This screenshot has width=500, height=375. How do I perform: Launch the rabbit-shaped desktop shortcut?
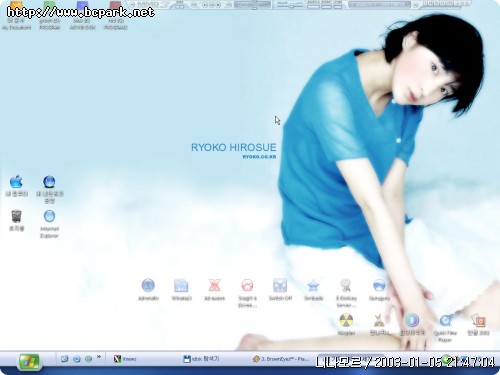[379, 320]
